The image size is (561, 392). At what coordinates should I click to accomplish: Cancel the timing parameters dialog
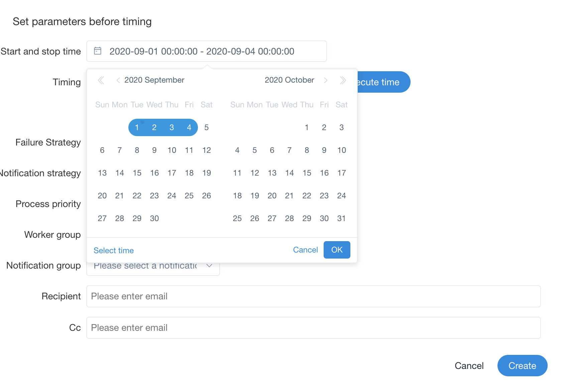tap(469, 366)
